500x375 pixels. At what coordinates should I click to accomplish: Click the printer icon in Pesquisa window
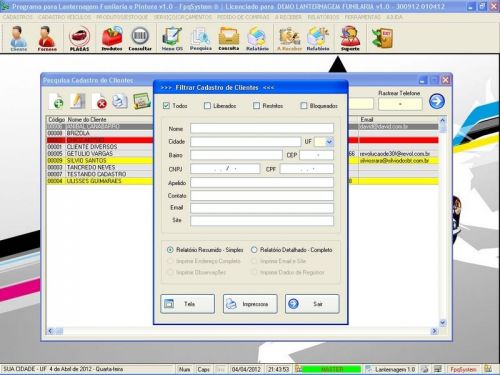point(120,101)
